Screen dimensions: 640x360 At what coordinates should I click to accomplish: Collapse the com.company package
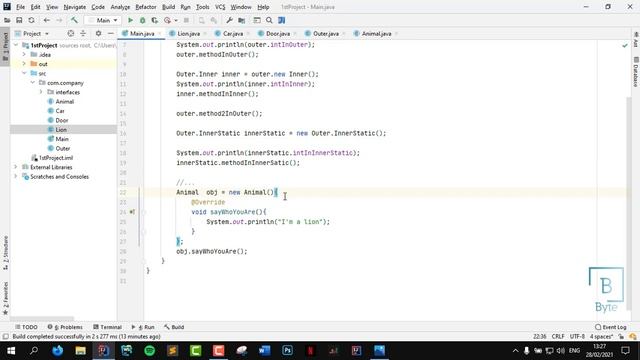point(33,83)
